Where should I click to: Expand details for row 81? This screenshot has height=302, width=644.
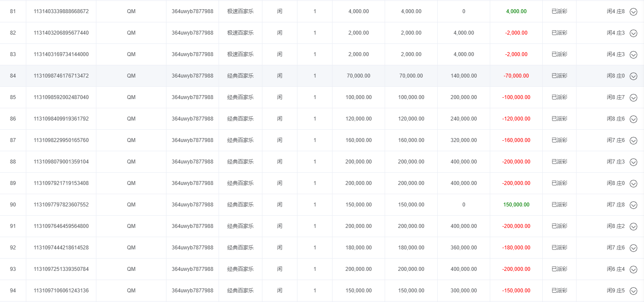click(x=633, y=12)
